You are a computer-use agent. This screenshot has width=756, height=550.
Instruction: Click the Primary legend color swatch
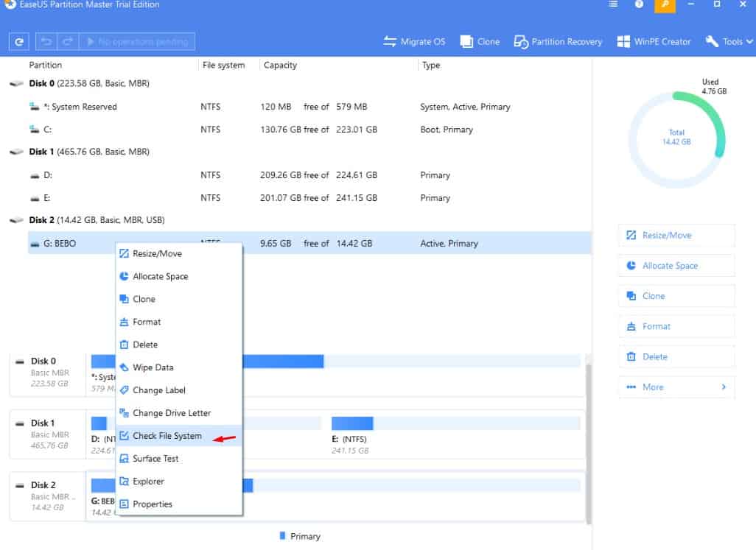(282, 536)
